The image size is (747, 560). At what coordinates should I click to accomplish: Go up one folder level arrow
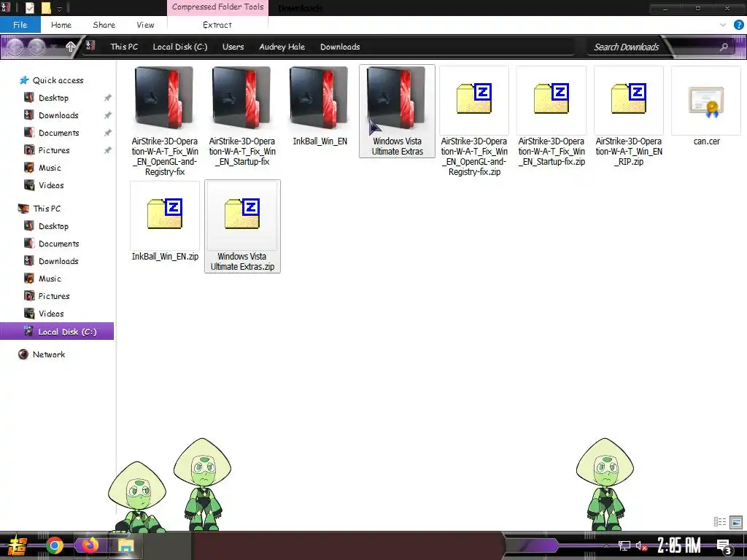coord(71,46)
